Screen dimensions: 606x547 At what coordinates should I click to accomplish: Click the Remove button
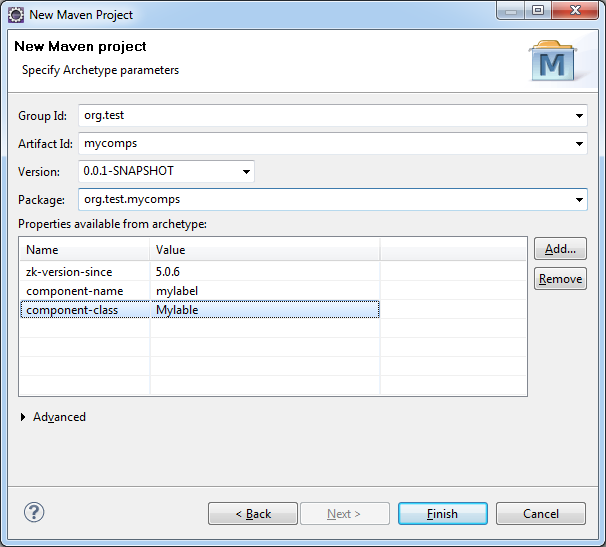tap(560, 279)
